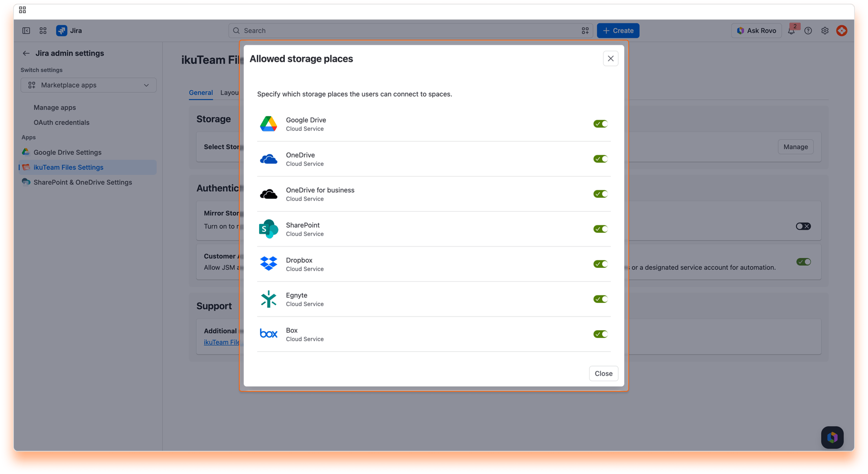The image size is (868, 474).
Task: Disable the Box storage toggle
Action: point(600,334)
